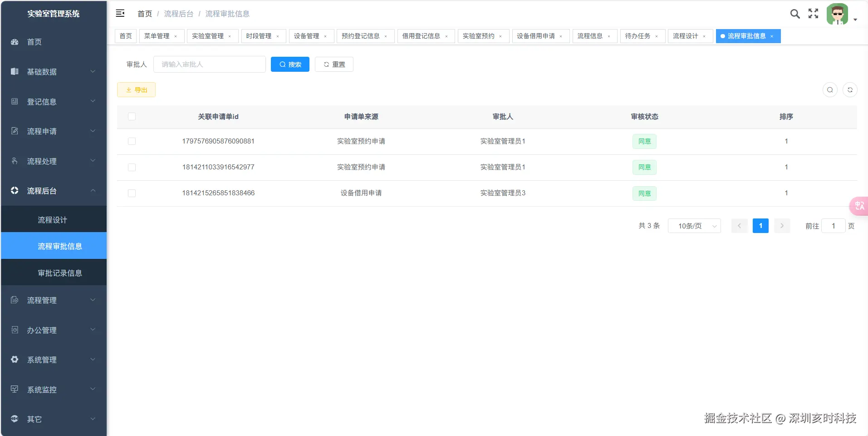Click the 登记信息 sidebar icon
This screenshot has width=868, height=436.
(x=15, y=102)
